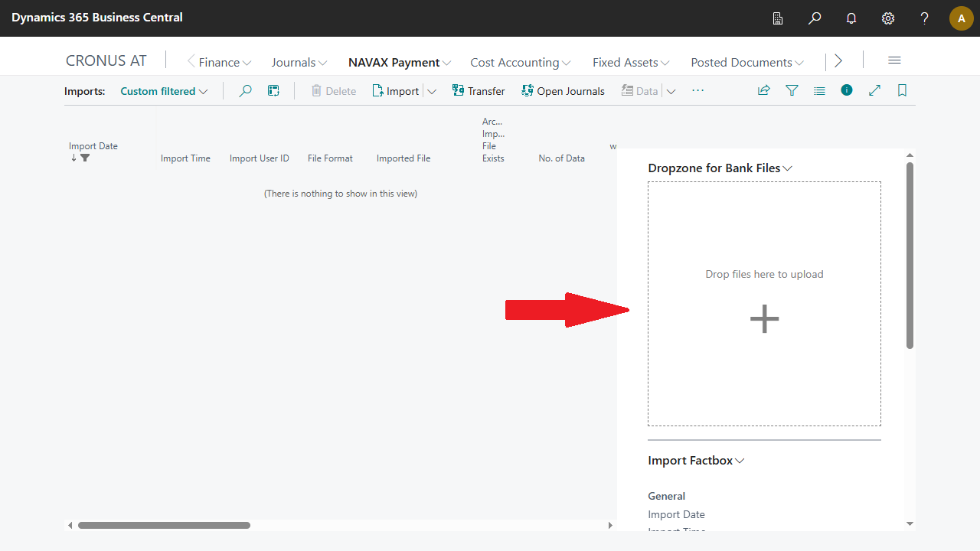Click the Import User ID column header

(260, 158)
